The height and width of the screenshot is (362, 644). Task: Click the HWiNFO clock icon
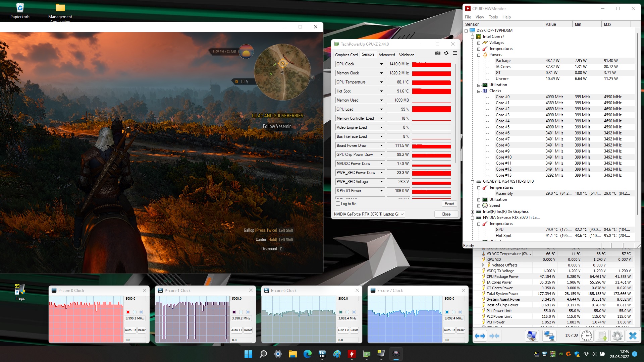pyautogui.click(x=586, y=336)
